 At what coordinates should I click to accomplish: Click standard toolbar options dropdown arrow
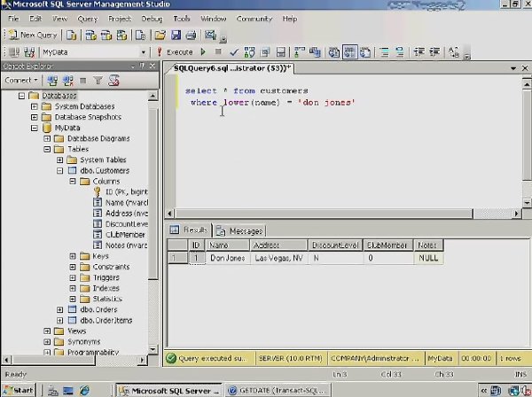point(223,40)
